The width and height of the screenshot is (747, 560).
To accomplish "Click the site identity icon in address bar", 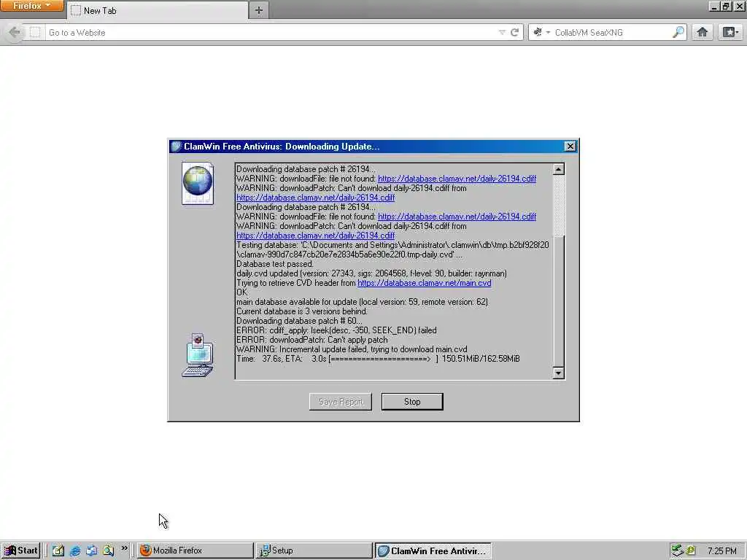I will pos(35,32).
